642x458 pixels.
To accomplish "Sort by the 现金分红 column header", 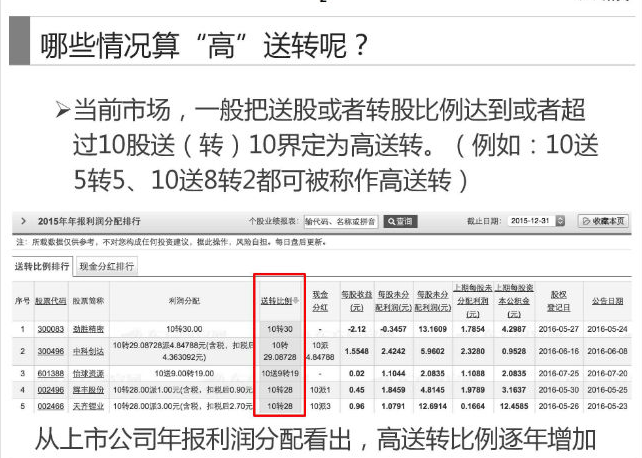I will [x=320, y=301].
